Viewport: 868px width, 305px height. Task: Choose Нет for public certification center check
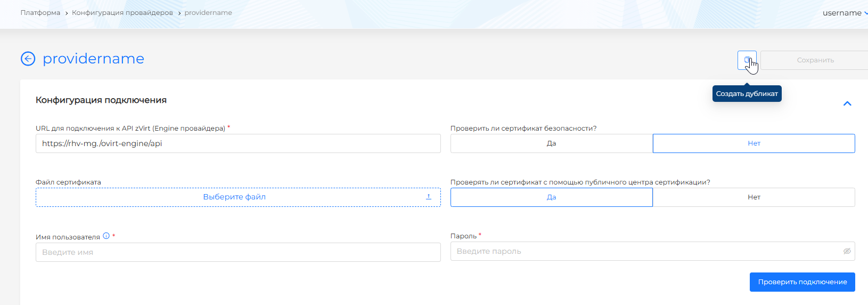[754, 197]
